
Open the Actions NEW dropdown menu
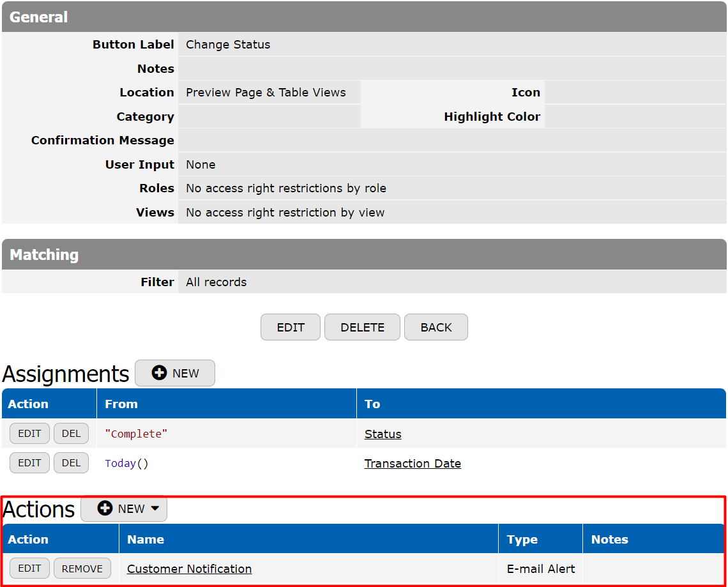click(x=124, y=509)
